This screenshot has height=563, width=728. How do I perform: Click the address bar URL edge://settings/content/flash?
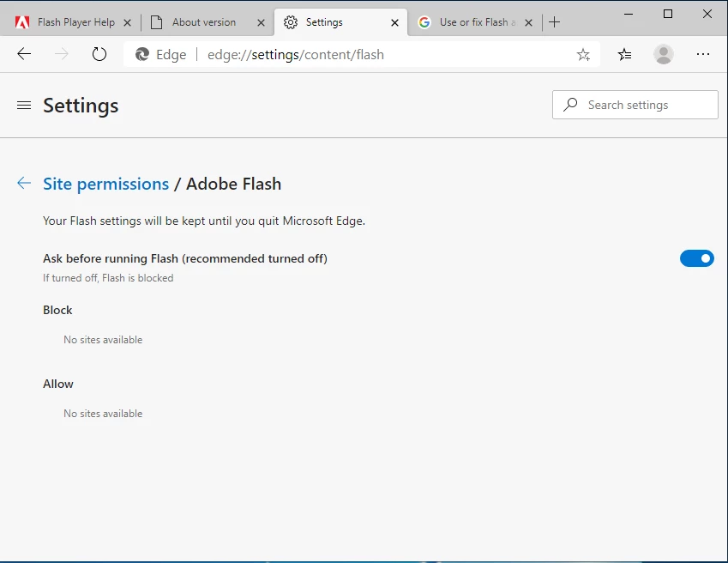point(295,55)
